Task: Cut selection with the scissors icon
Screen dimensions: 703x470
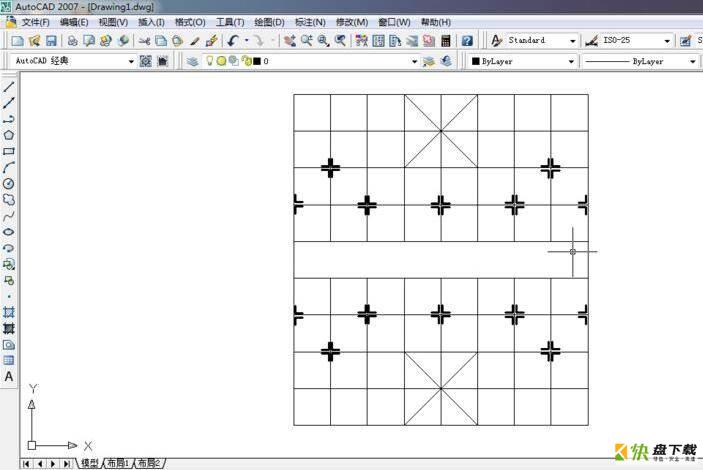Action: tap(144, 41)
